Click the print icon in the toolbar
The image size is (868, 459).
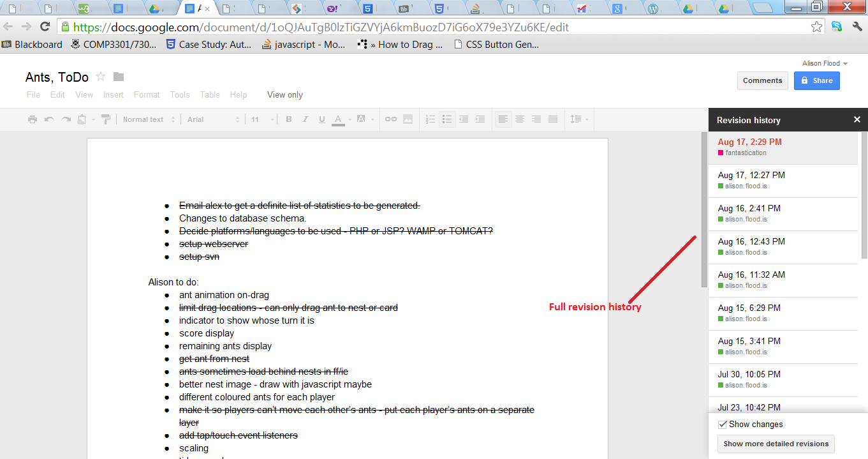point(33,119)
